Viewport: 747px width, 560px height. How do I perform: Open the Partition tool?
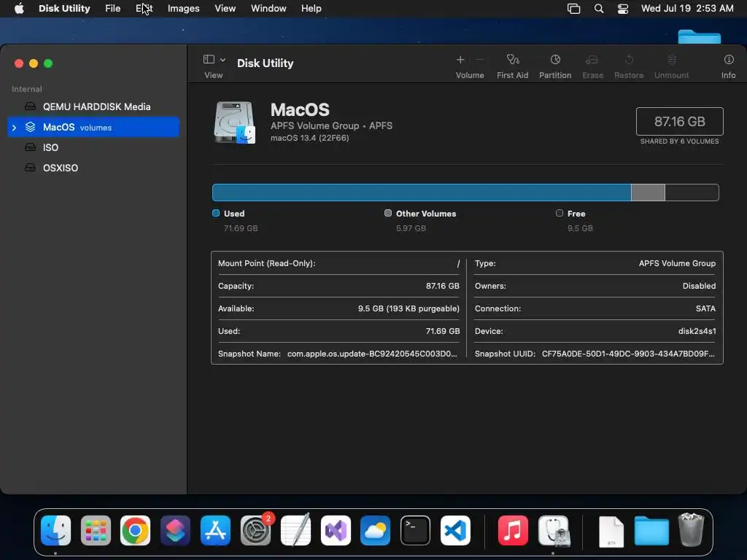pyautogui.click(x=555, y=60)
